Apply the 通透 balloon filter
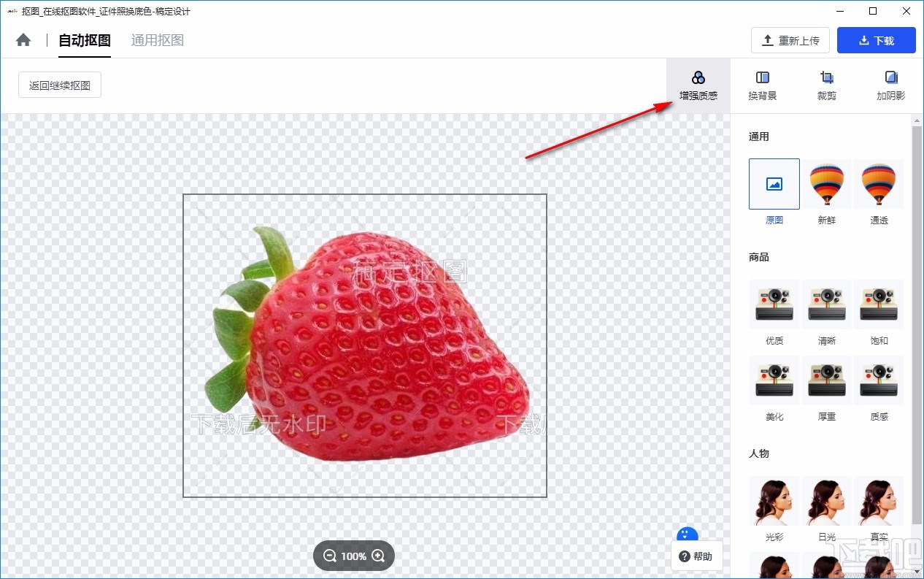The width and height of the screenshot is (924, 579). click(x=879, y=184)
